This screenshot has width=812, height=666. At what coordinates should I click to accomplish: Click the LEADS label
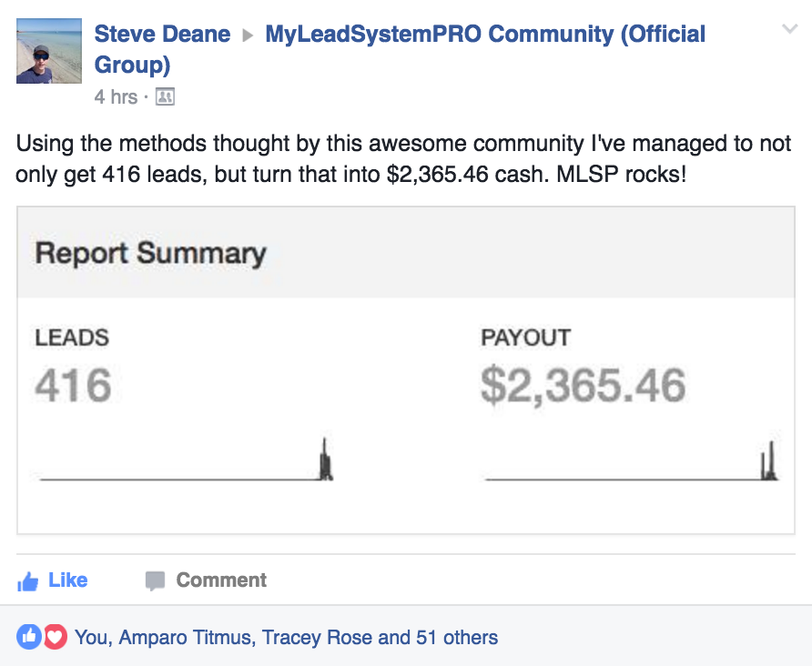(72, 338)
